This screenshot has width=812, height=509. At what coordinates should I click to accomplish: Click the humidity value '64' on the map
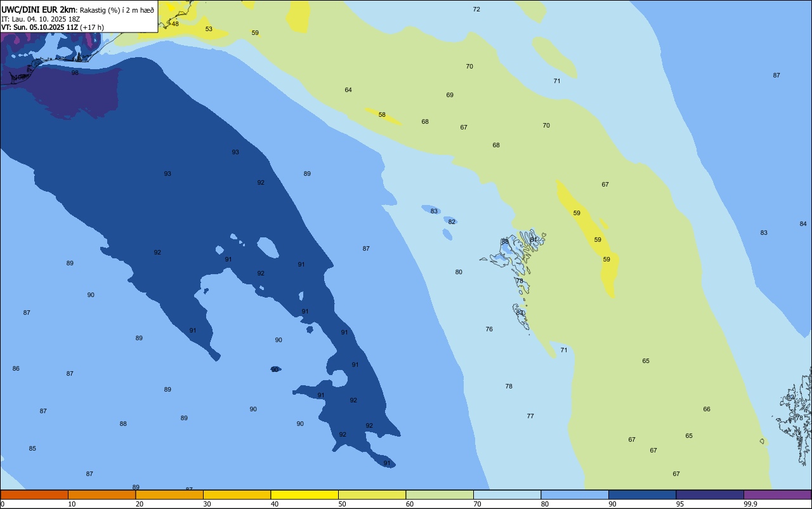pos(348,90)
